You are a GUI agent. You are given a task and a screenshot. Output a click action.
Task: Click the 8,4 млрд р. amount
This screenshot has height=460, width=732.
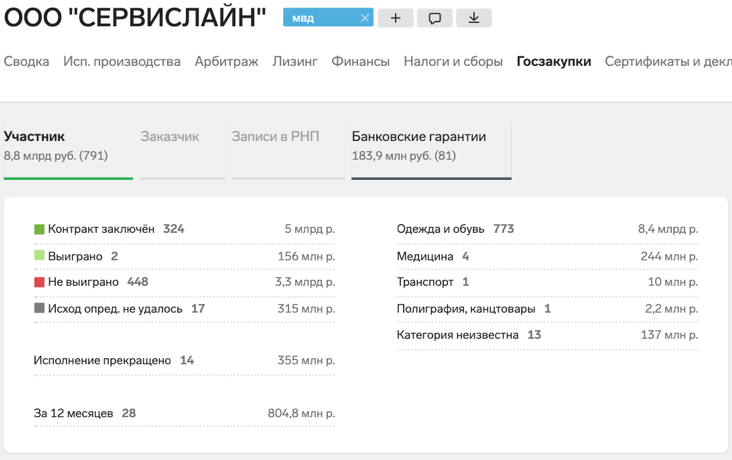[668, 229]
